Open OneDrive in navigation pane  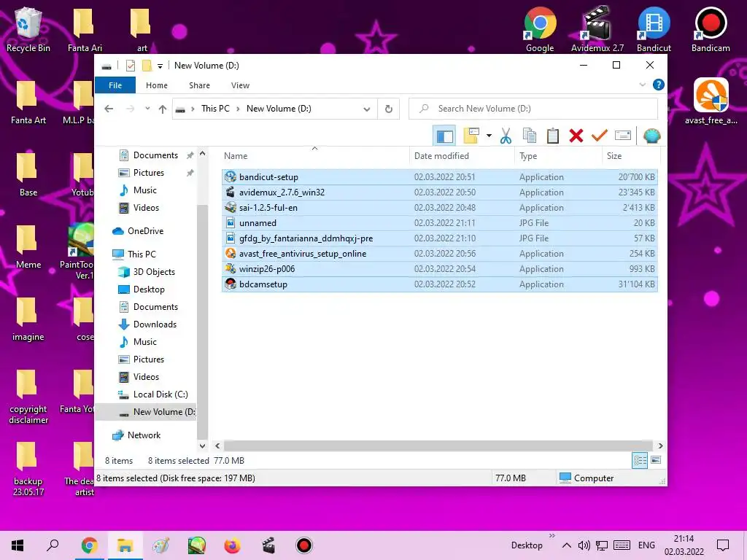coord(145,231)
